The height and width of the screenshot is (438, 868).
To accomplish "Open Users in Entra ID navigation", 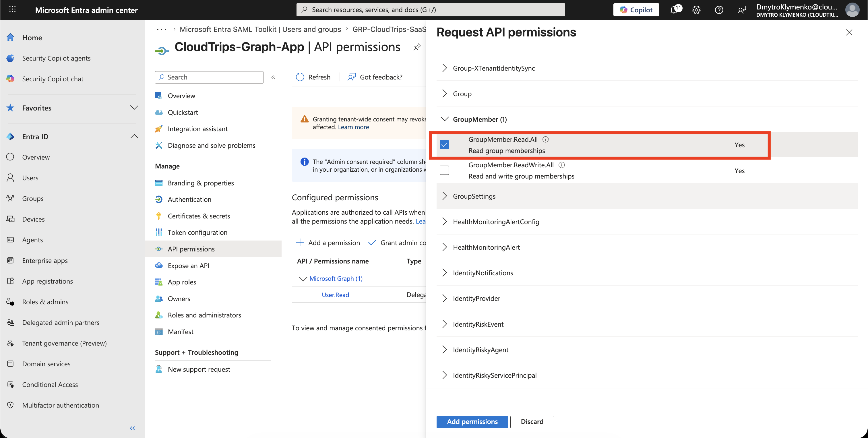I will coord(30,178).
